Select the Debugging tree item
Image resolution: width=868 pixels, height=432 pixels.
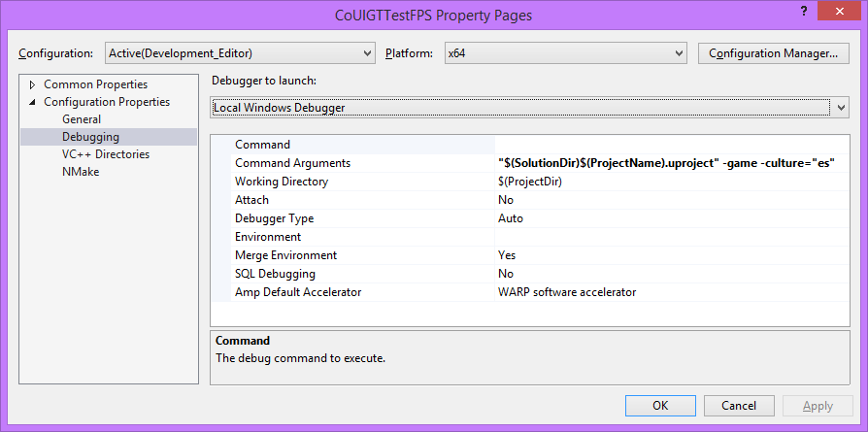pos(90,137)
